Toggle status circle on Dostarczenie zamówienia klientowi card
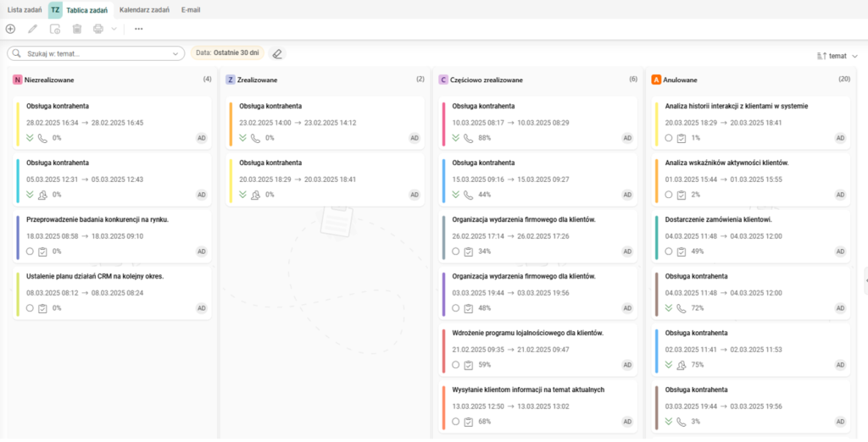 (x=670, y=251)
